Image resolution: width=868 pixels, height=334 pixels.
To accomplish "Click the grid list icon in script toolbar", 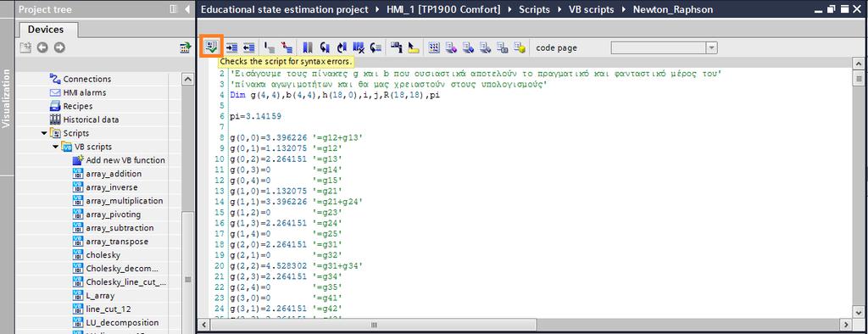I will [434, 48].
